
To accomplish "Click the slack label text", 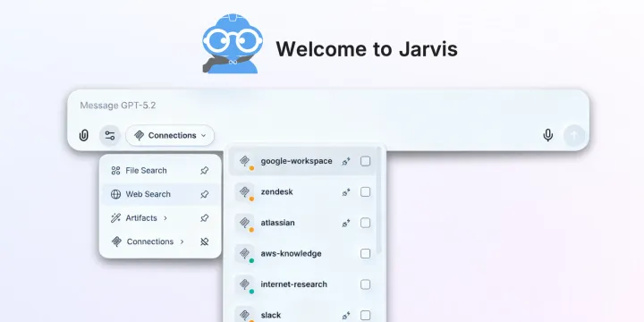I will coord(271,316).
